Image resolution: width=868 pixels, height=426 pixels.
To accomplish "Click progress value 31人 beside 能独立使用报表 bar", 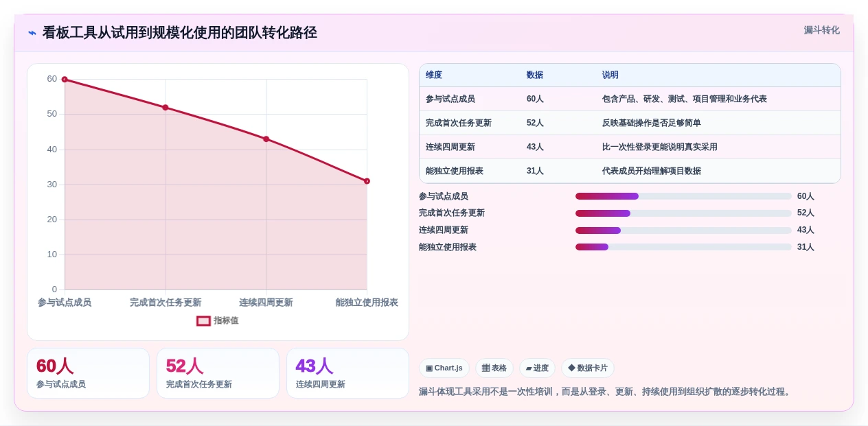I will 806,247.
